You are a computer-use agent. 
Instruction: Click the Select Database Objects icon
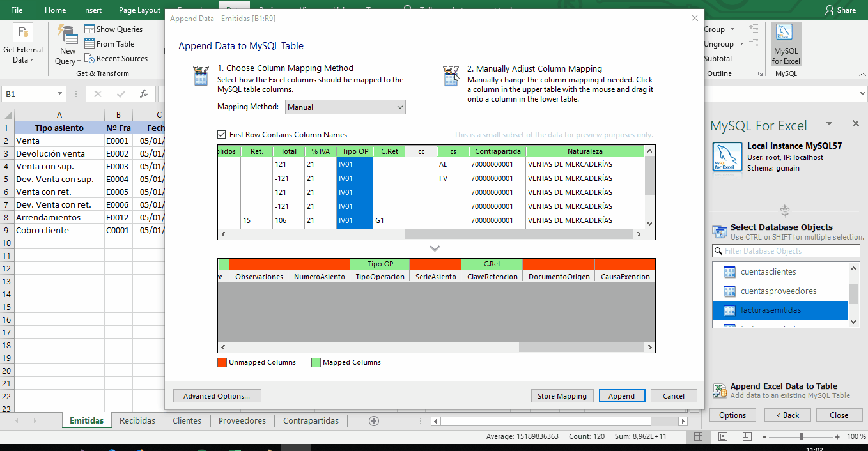click(x=720, y=231)
